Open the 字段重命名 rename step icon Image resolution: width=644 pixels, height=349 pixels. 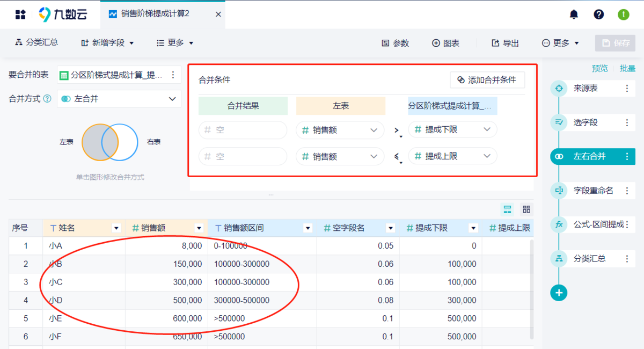click(x=558, y=191)
